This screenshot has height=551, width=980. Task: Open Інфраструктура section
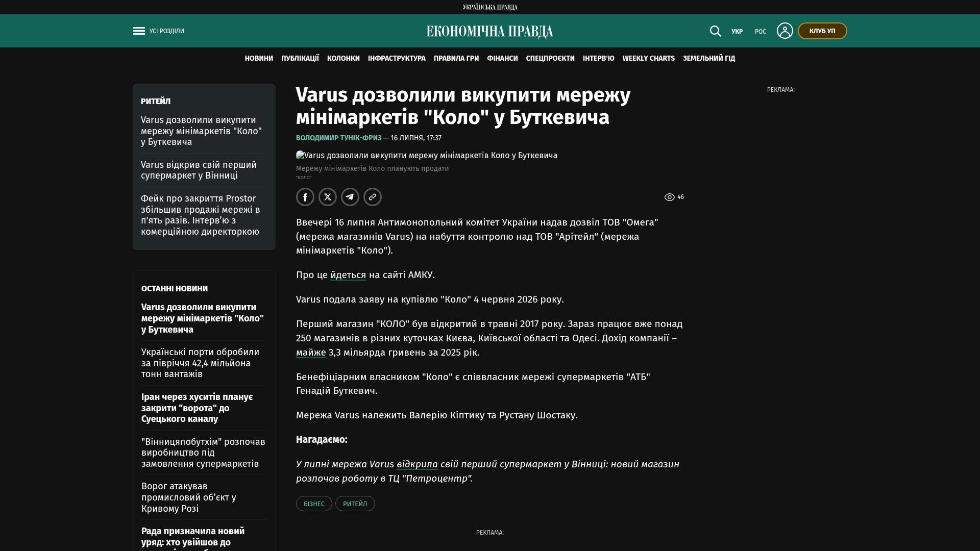pos(397,59)
